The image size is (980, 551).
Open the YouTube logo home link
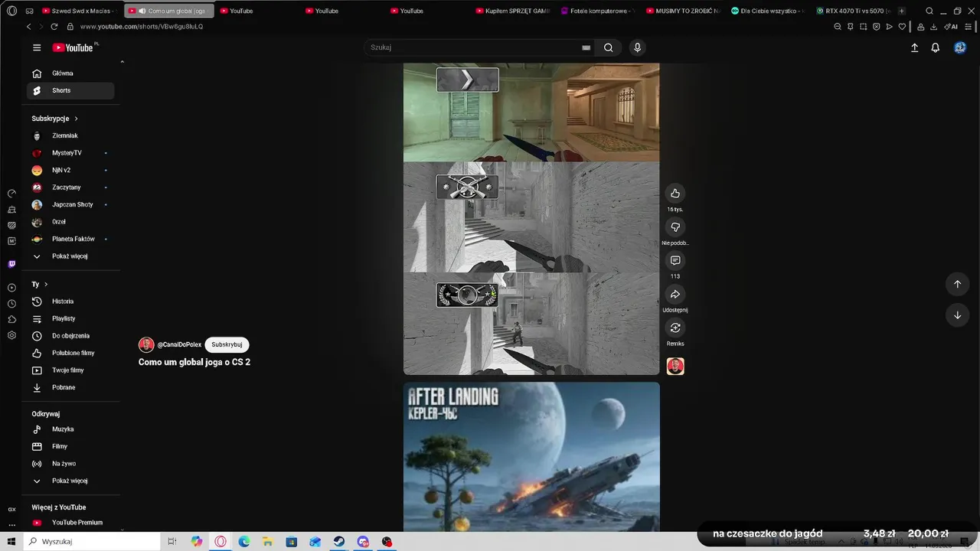(x=74, y=47)
